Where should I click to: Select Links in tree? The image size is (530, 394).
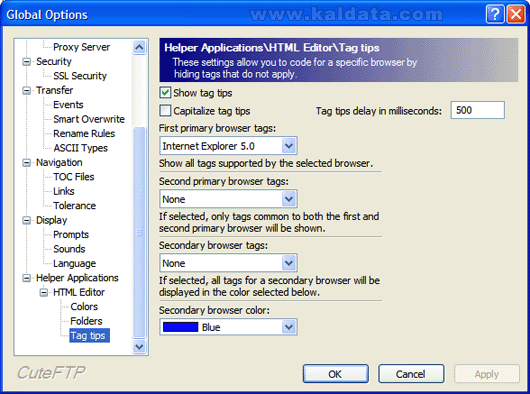[64, 191]
